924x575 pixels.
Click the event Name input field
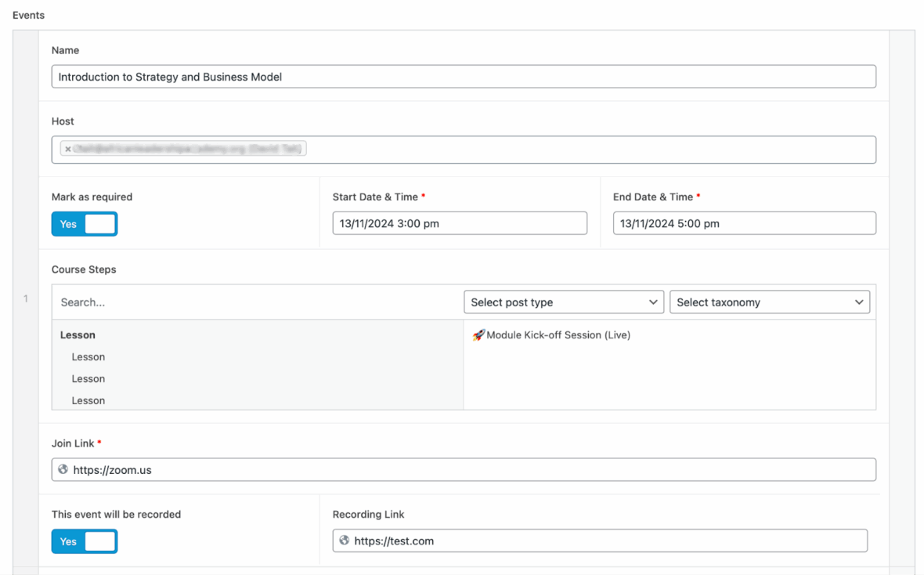(464, 76)
